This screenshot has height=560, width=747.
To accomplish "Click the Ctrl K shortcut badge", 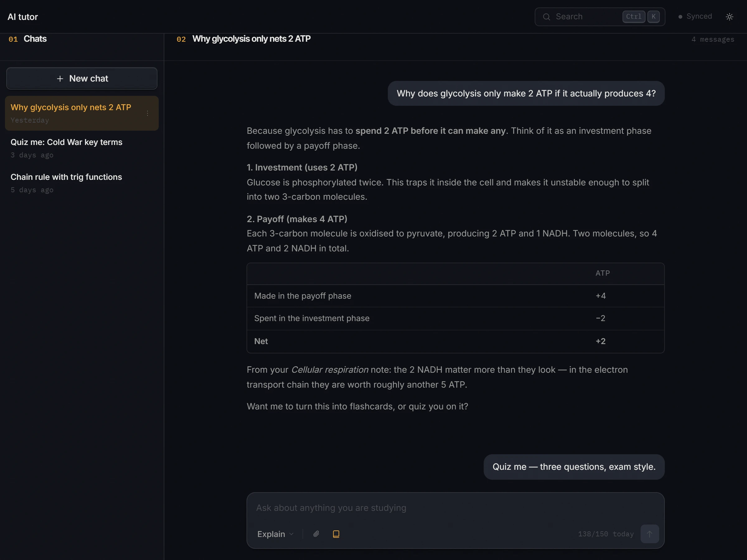I will (641, 16).
